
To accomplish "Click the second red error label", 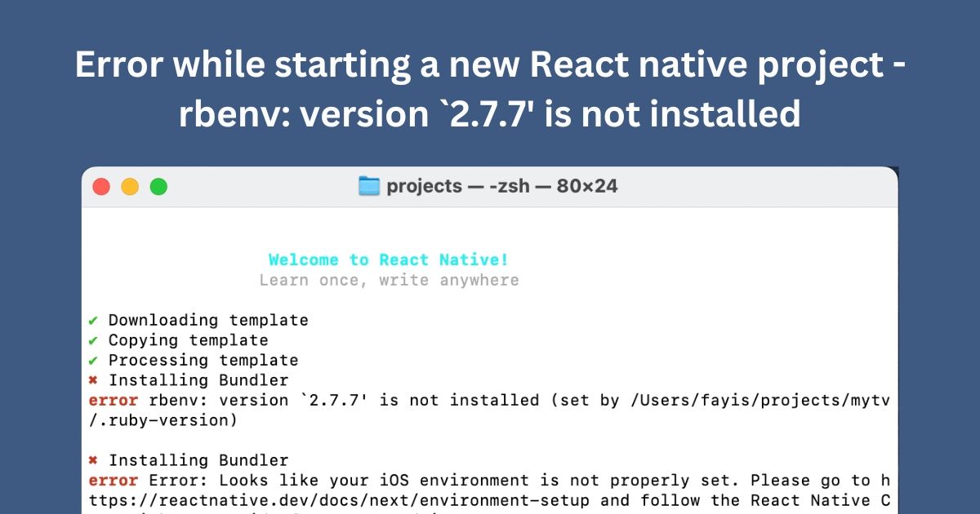I will (113, 481).
